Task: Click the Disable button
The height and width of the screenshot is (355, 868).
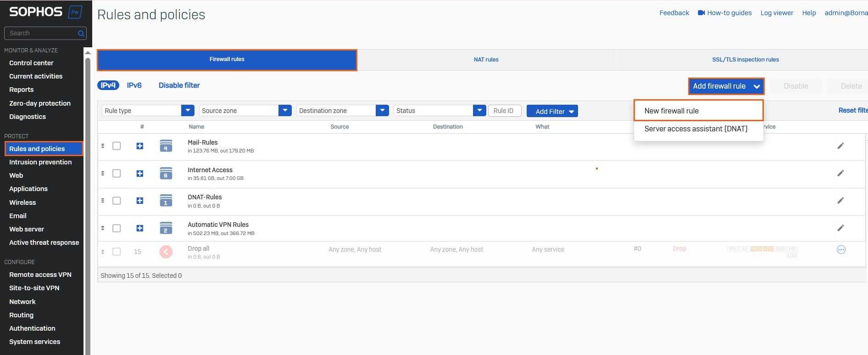Action: tap(796, 86)
